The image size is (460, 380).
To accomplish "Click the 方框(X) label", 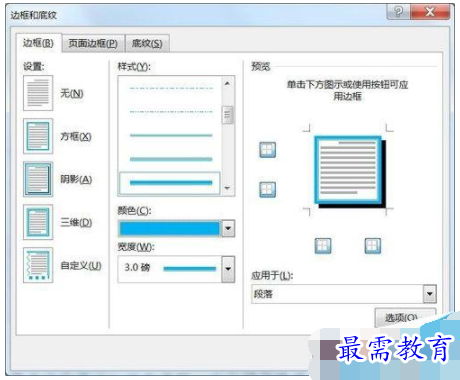I will 76,136.
